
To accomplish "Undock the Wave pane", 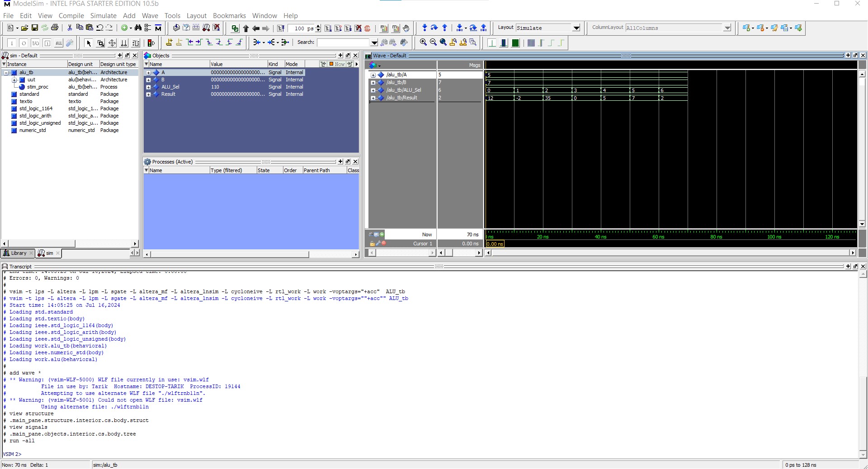I will pos(855,56).
